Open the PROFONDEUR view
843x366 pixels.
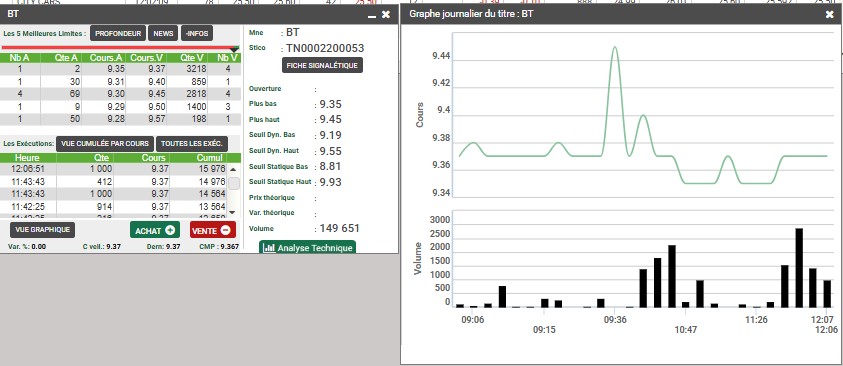click(118, 33)
